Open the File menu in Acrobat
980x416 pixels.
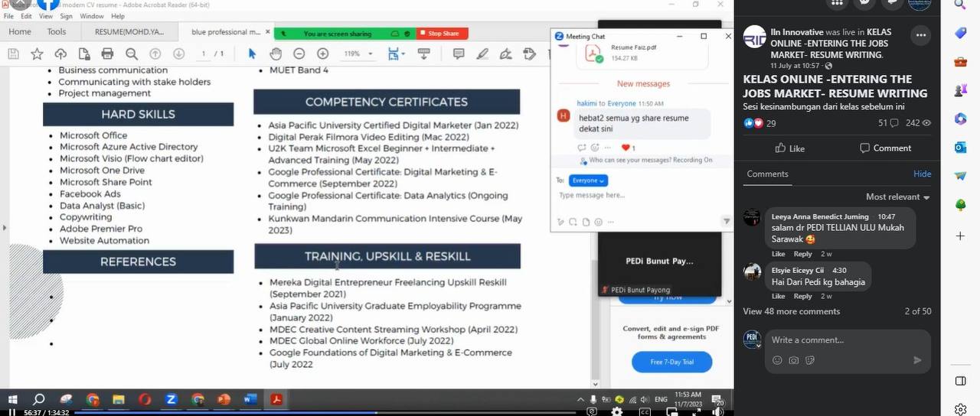coord(8,16)
